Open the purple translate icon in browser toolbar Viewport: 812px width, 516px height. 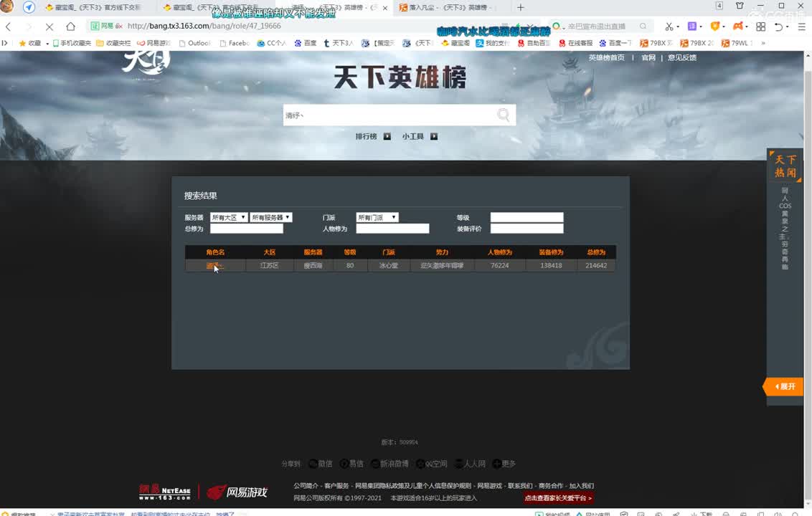691,26
